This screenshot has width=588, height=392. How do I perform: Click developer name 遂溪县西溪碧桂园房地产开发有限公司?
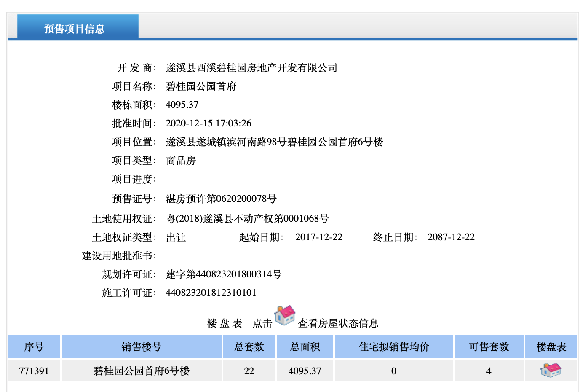coord(251,67)
